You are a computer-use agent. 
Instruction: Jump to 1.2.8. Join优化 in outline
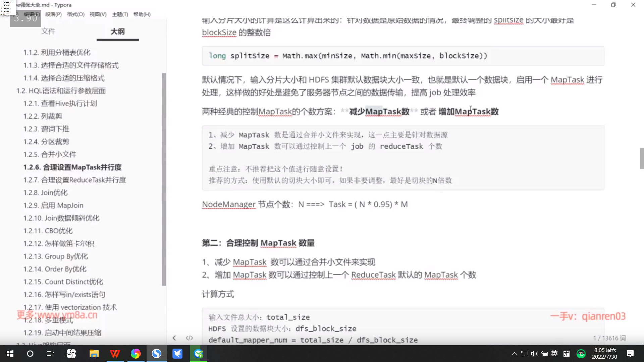pos(45,193)
